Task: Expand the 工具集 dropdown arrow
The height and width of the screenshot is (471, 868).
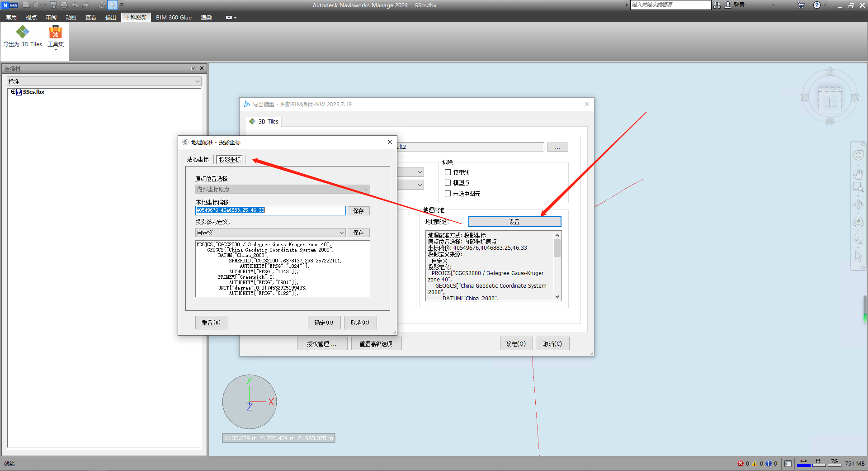Action: click(x=56, y=50)
